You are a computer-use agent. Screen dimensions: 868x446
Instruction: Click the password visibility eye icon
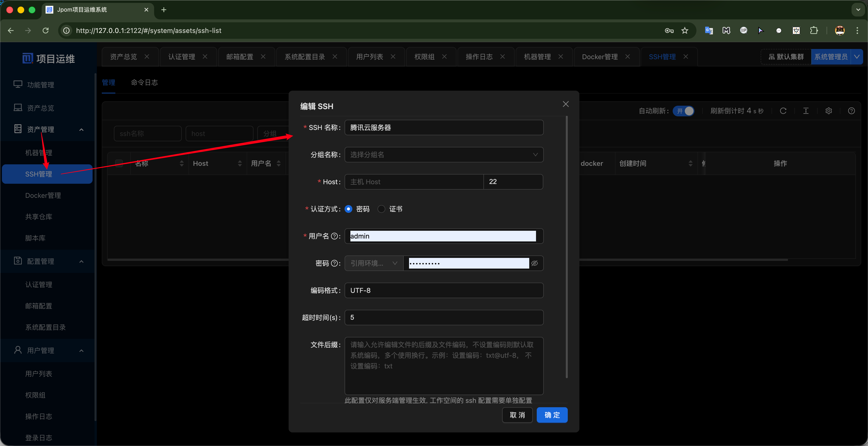534,263
